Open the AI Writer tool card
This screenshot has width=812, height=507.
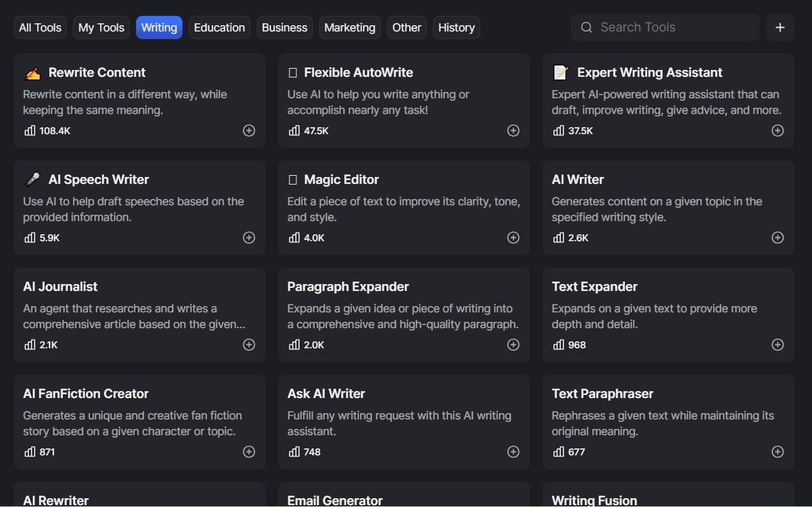coord(578,179)
